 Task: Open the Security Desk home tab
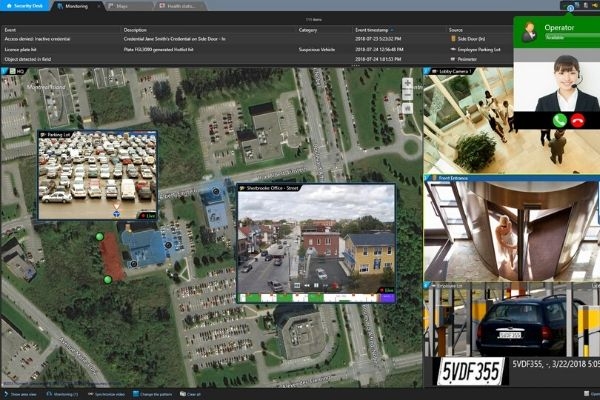25,6
